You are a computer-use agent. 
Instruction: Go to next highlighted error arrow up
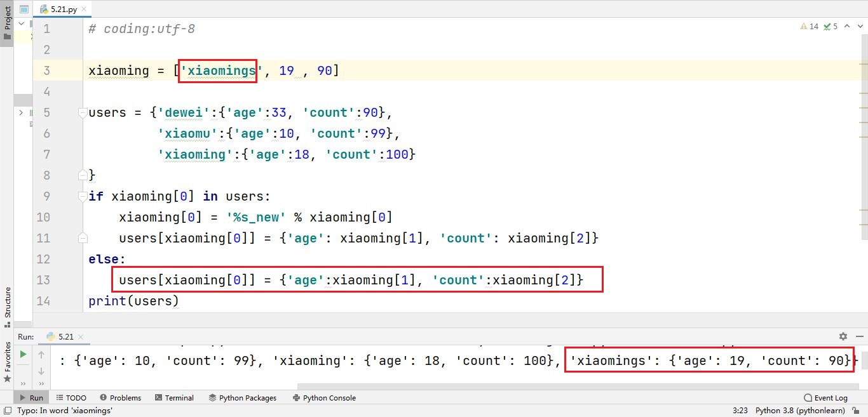tap(846, 26)
